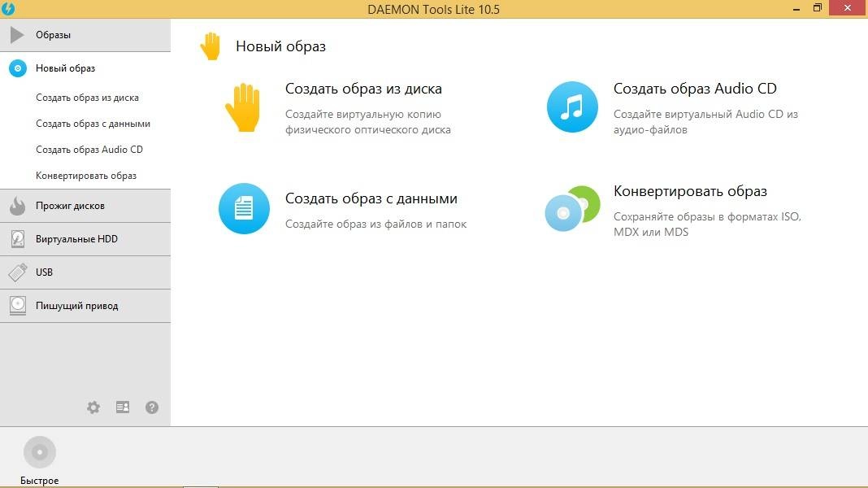The width and height of the screenshot is (868, 488).
Task: Click the Быстрое quick mount disc button
Action: coord(40,452)
